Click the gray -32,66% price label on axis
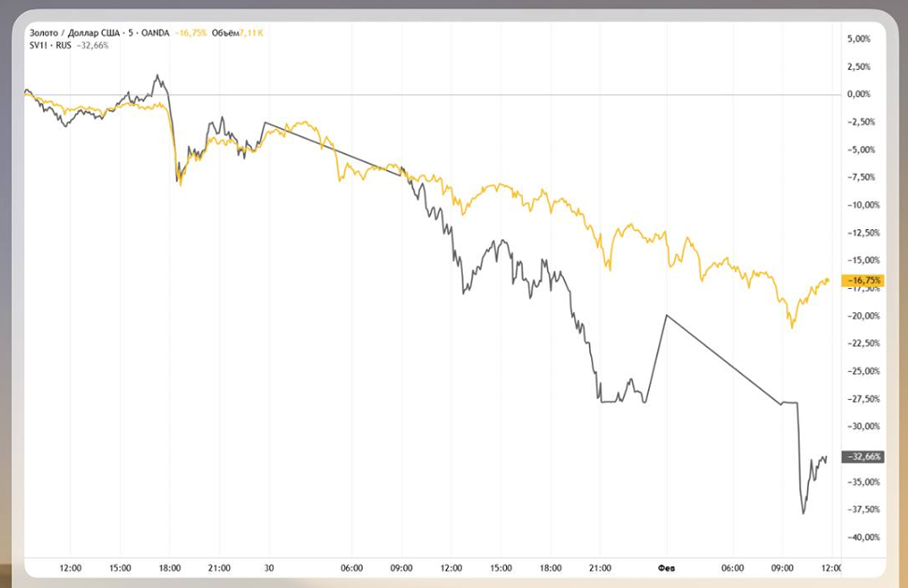908x588 pixels. (x=863, y=456)
